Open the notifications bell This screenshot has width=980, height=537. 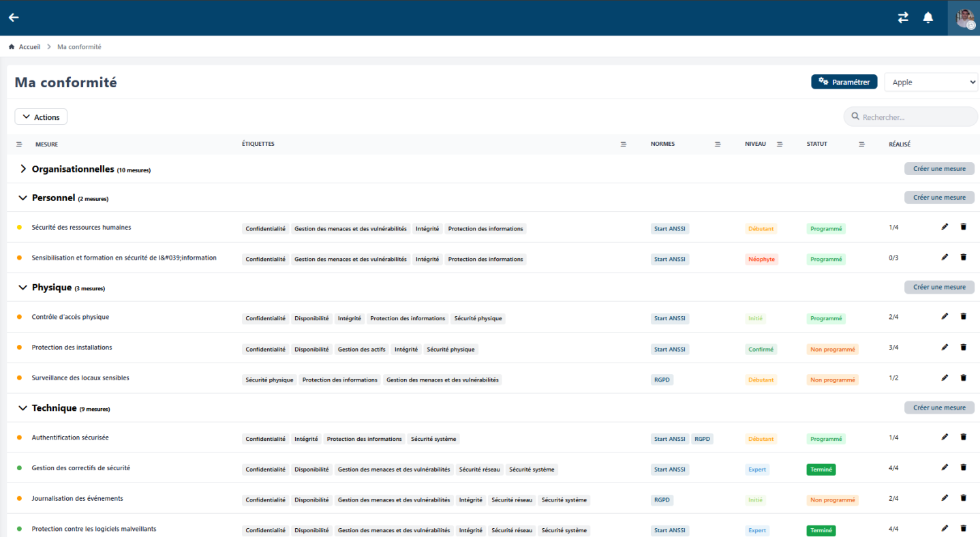point(928,18)
